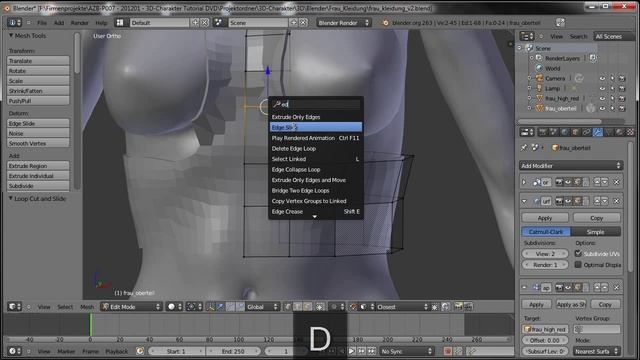
Task: Open the No Sync playback dropdown
Action: [406, 351]
